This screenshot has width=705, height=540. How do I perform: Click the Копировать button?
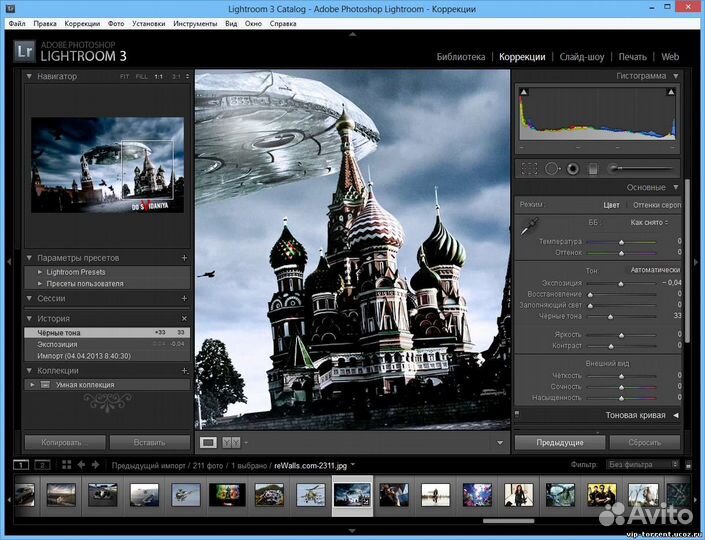65,443
